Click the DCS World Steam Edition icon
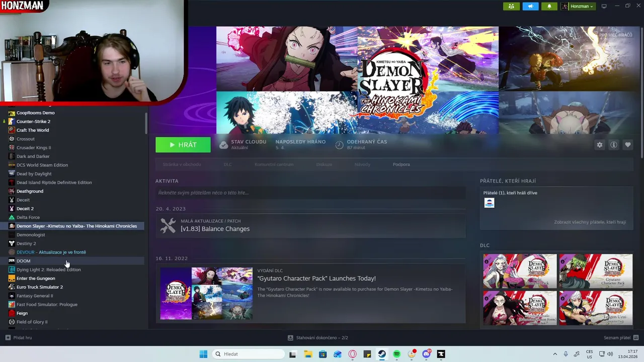The width and height of the screenshot is (644, 362). tap(12, 165)
